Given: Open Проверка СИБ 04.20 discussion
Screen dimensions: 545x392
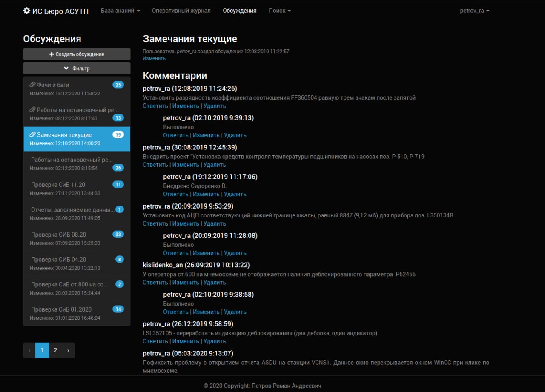Looking at the screenshot, I should [x=77, y=263].
